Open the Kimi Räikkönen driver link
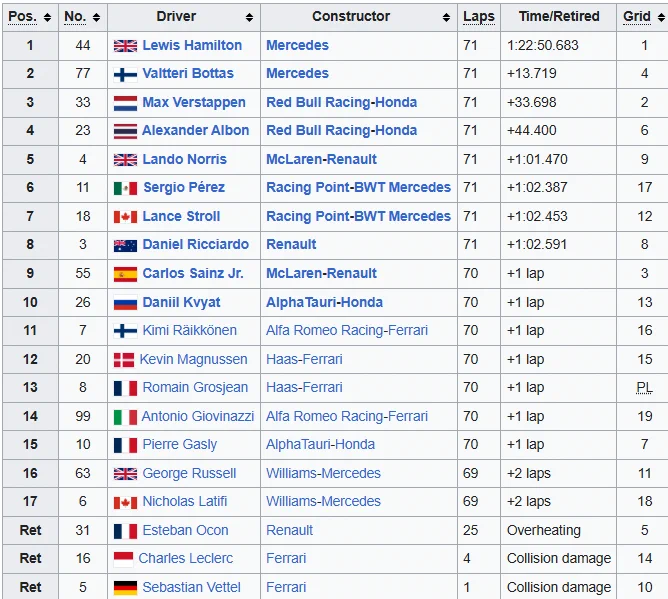The height and width of the screenshot is (599, 668). [190, 330]
